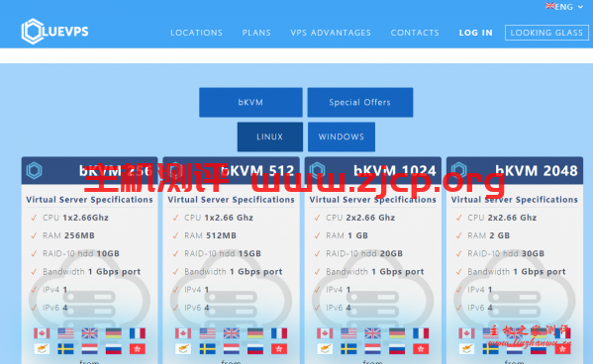This screenshot has height=364, width=593.
Task: Select the Netherlands flag on bKVM 1024 card
Action: [x=373, y=349]
